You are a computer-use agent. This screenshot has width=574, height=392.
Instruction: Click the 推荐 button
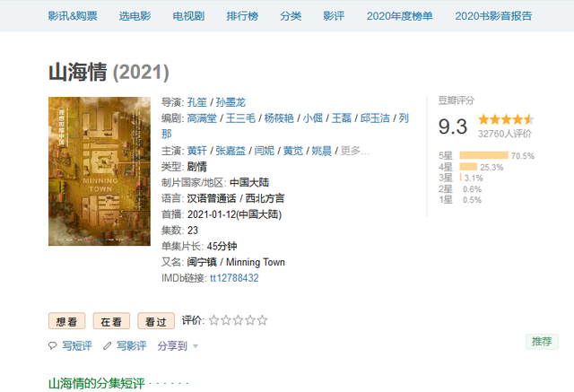[542, 341]
